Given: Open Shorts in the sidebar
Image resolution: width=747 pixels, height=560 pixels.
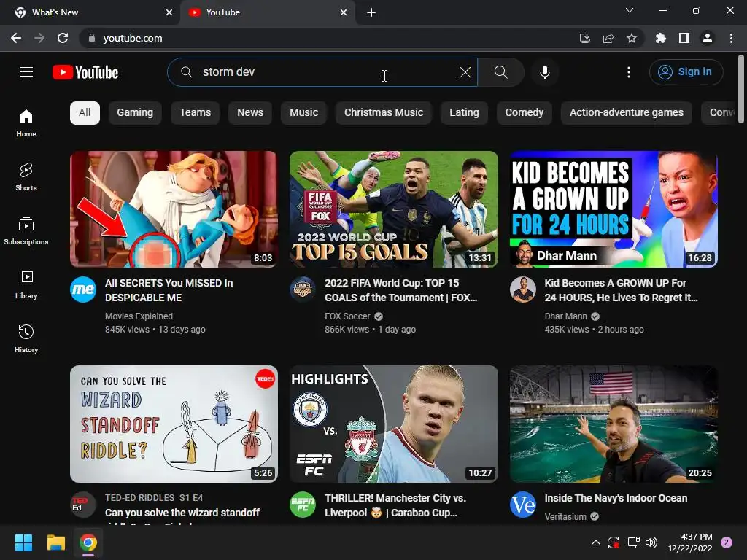Looking at the screenshot, I should pos(26,176).
